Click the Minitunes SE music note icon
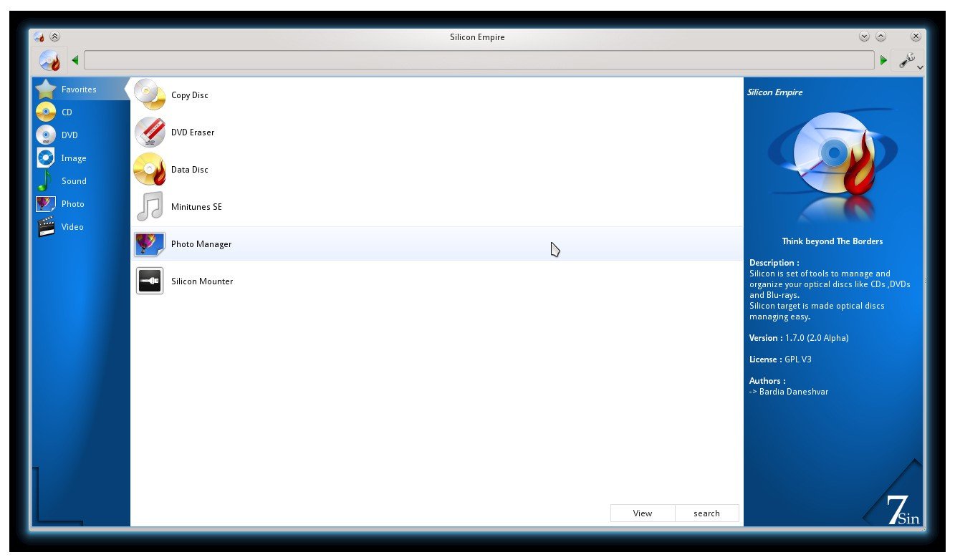The image size is (955, 560). [150, 207]
